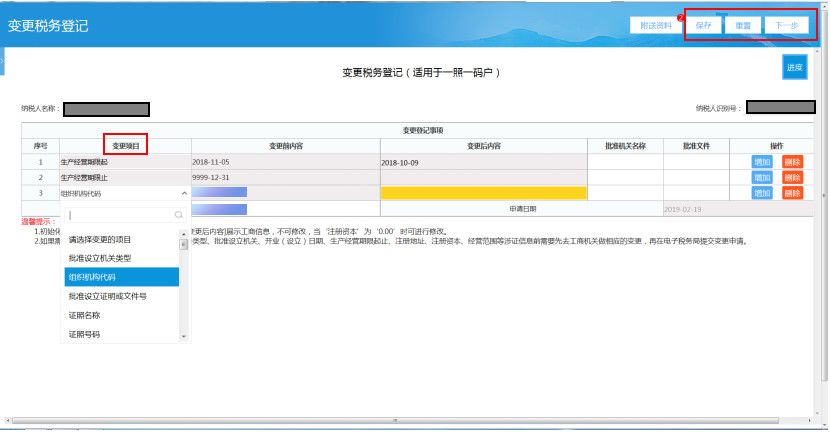Click 删除 in row 3
Viewport: 830px width, 433px height.
coord(792,193)
